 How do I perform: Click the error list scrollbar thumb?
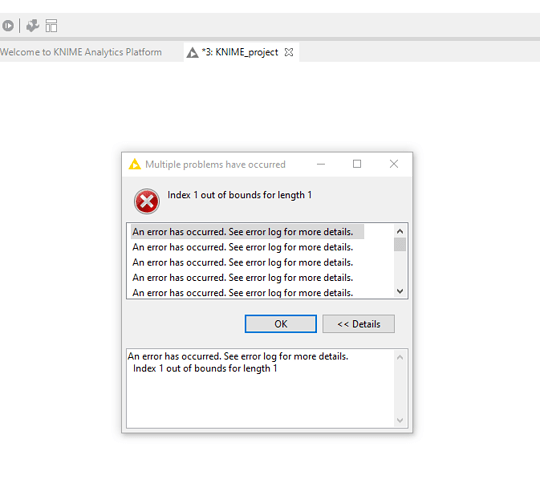coord(399,244)
